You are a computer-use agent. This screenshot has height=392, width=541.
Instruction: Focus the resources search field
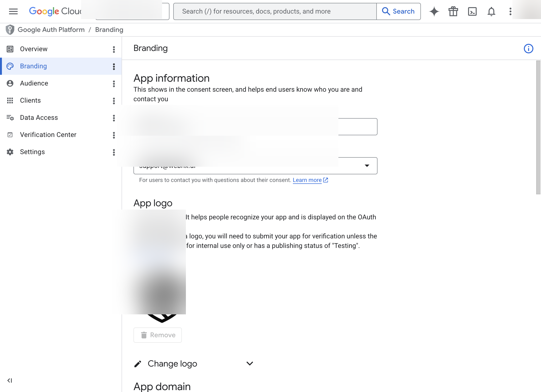pyautogui.click(x=275, y=11)
